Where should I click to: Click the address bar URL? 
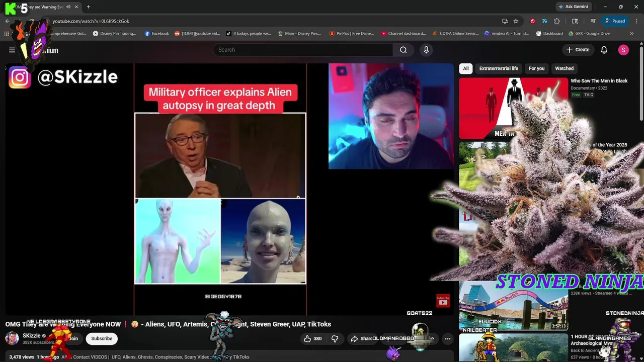point(91,21)
